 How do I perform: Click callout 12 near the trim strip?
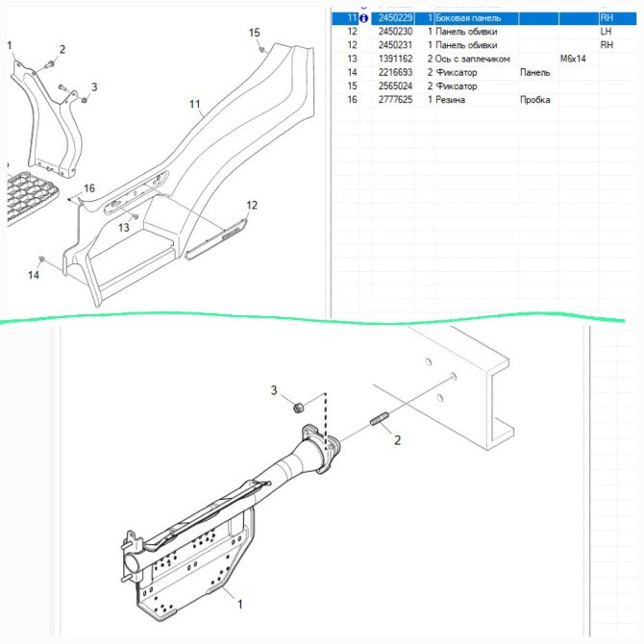coord(252,205)
